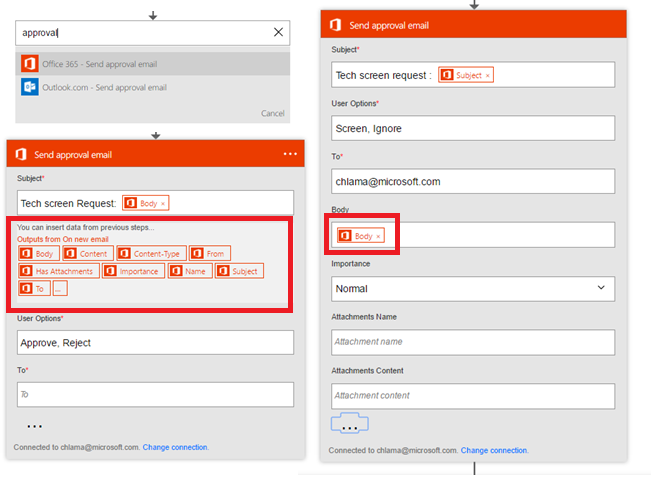Click Change connection link in left card
651x478 pixels.
pos(175,447)
